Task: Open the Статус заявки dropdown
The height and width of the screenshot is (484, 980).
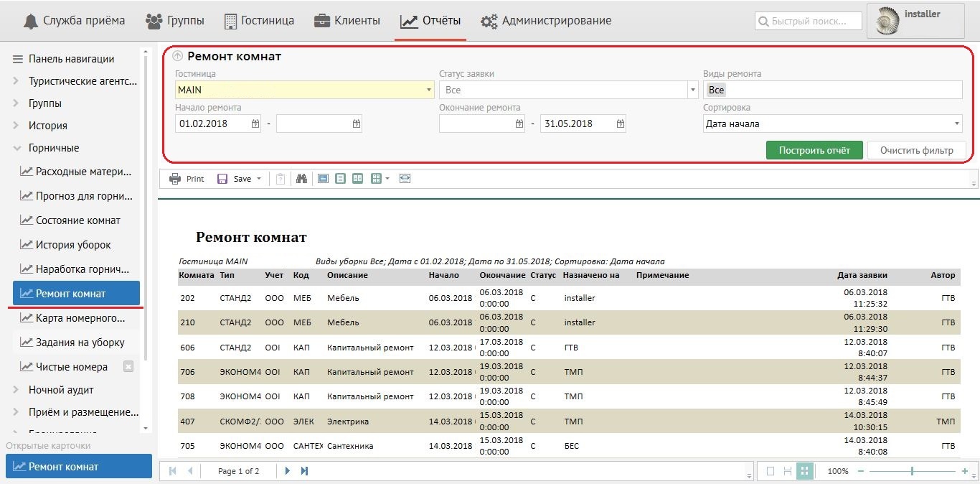Action: point(693,90)
